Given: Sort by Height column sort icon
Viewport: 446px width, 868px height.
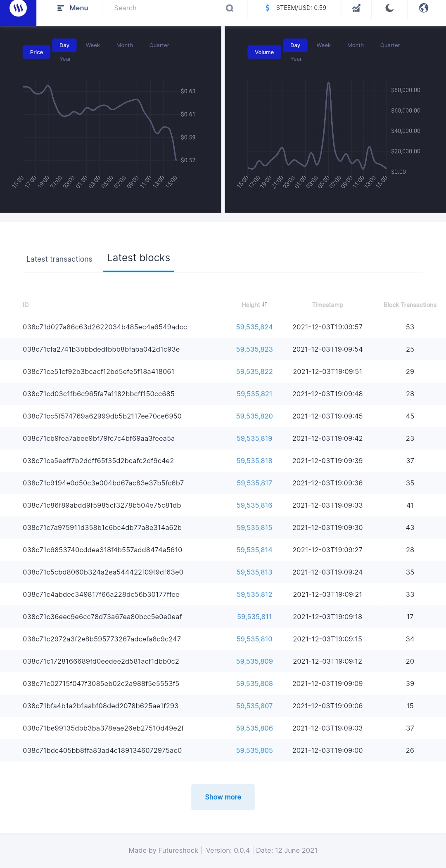Looking at the screenshot, I should (x=265, y=305).
